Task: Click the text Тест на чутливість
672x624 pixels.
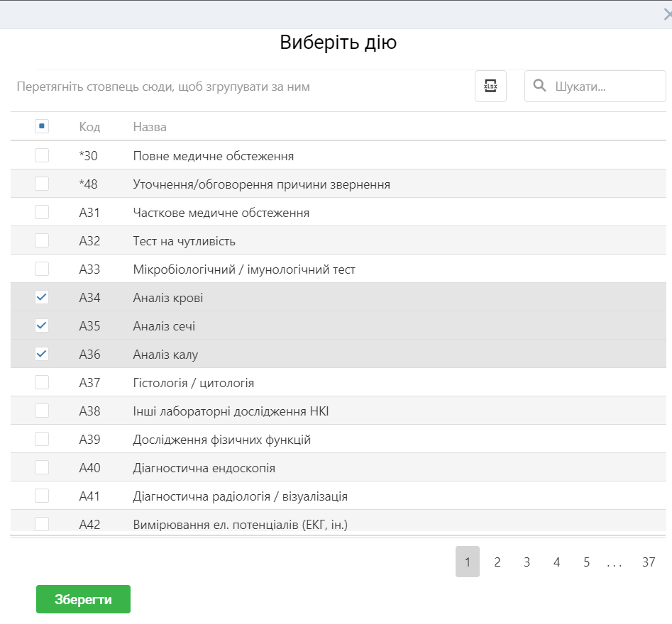Action: [x=184, y=241]
